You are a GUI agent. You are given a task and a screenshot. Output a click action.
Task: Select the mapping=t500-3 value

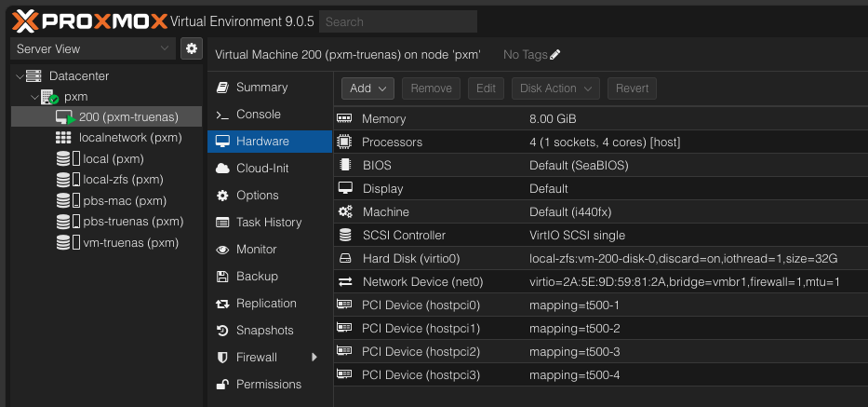575,351
